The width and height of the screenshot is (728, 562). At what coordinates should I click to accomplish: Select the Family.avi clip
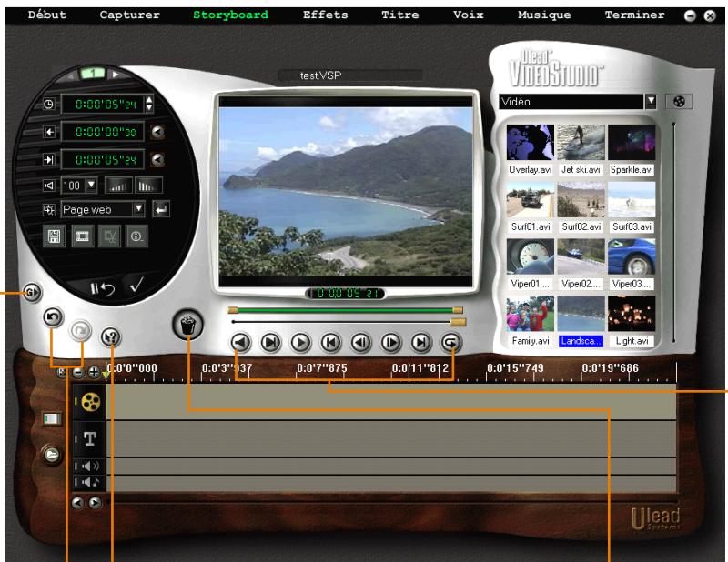531,314
